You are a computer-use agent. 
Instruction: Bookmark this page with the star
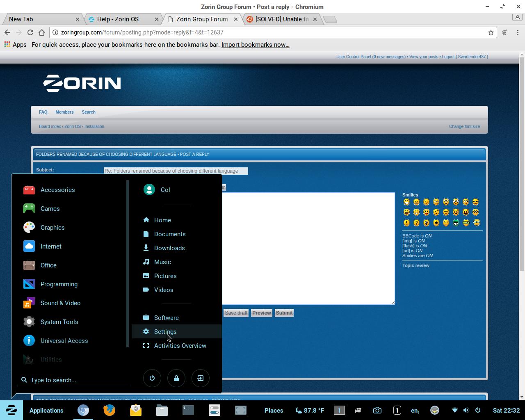pyautogui.click(x=491, y=32)
